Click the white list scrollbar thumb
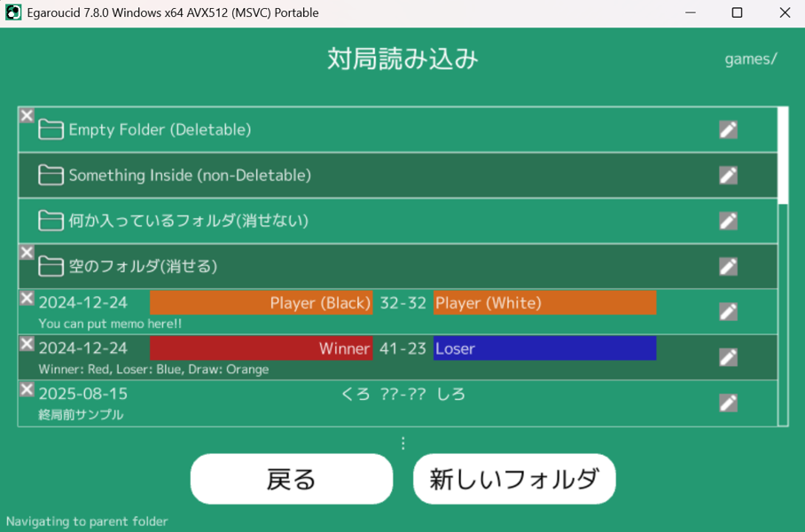This screenshot has height=532, width=805. (782, 155)
